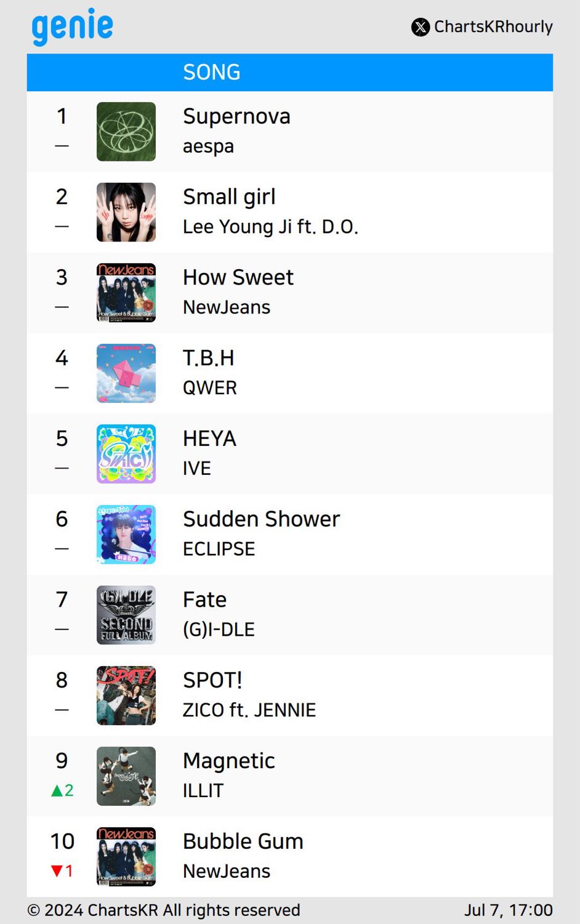The height and width of the screenshot is (924, 580).
Task: Open the Fate album cover
Action: tap(126, 615)
